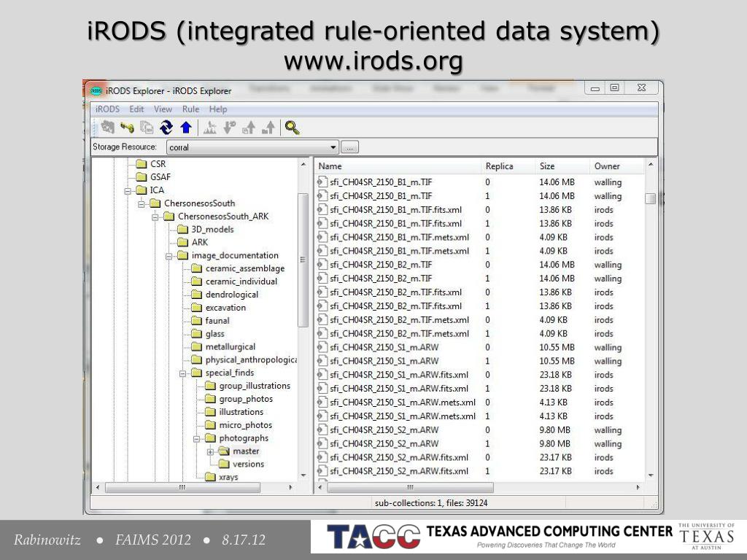Click the 3D_models folder icon
Viewport: 747px width, 560px height.
[x=182, y=230]
